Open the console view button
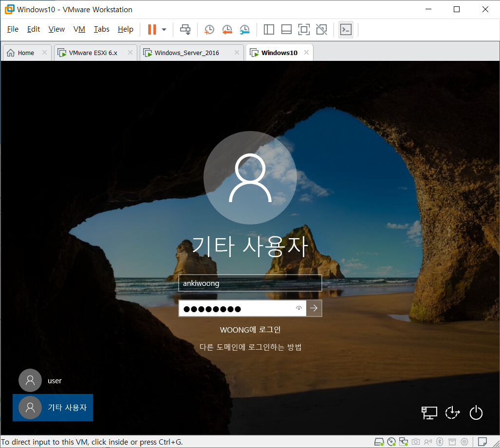The width and height of the screenshot is (500, 448). [x=346, y=30]
